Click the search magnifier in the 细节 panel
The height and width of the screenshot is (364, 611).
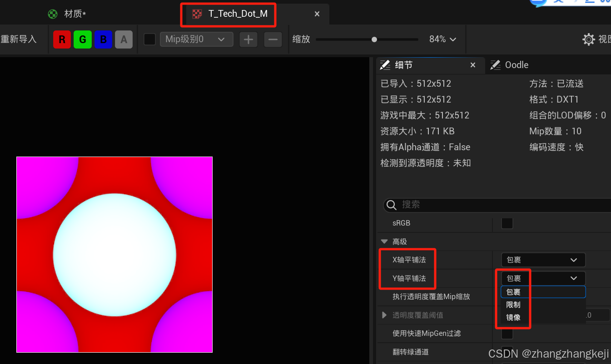[391, 205]
